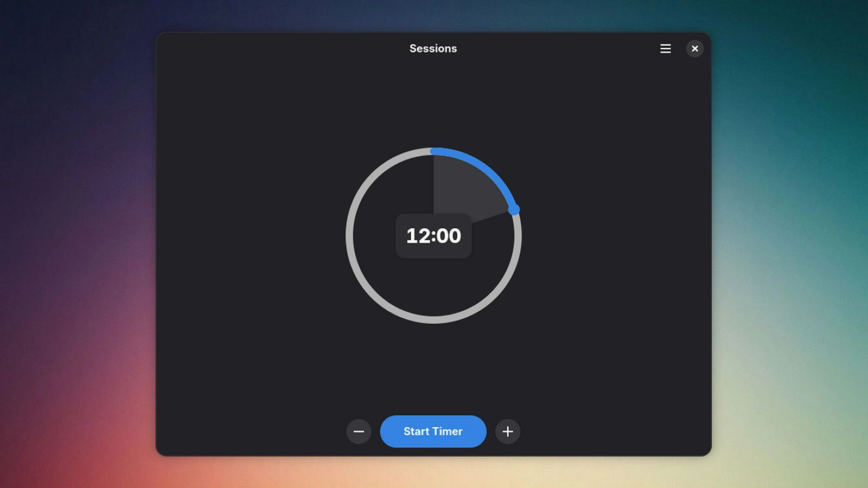Click the gray ring at its leftmost point

coord(349,236)
